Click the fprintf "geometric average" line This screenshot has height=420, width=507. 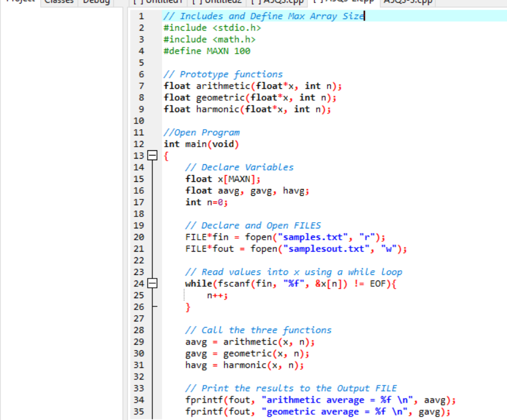click(x=318, y=412)
